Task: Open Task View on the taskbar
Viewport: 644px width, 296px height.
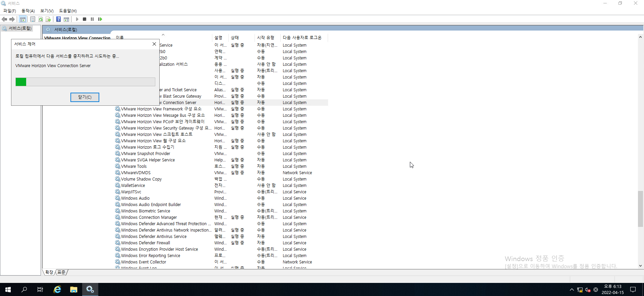Action: tap(40, 289)
